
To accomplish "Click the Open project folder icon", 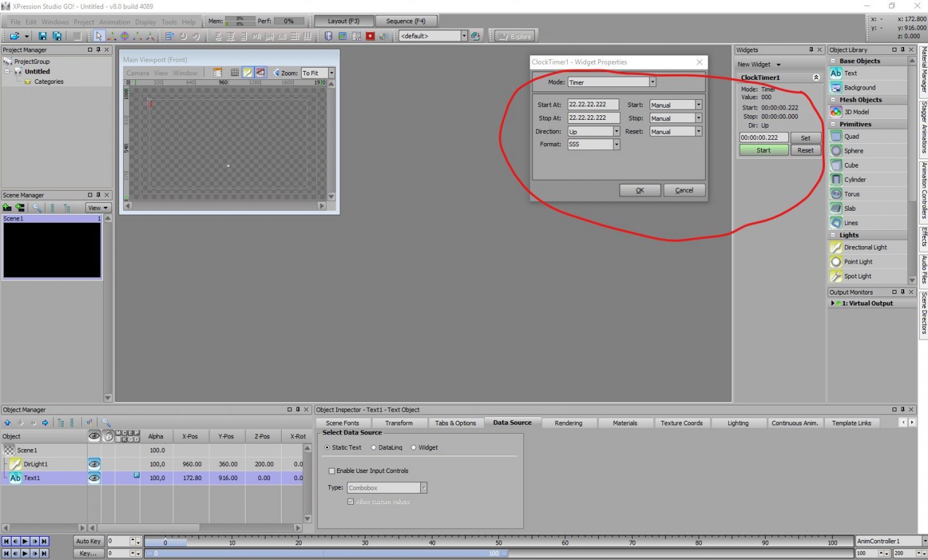I will pyautogui.click(x=14, y=36).
